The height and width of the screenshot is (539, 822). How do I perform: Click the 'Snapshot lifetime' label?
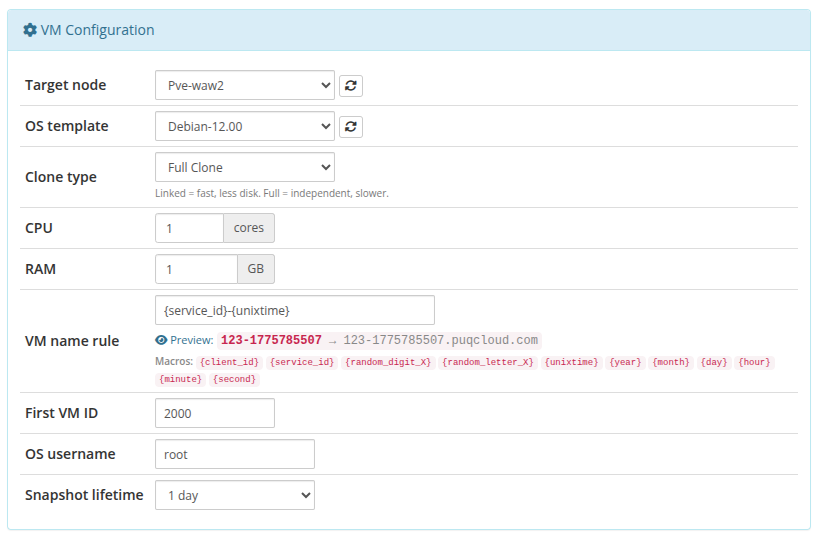point(84,495)
